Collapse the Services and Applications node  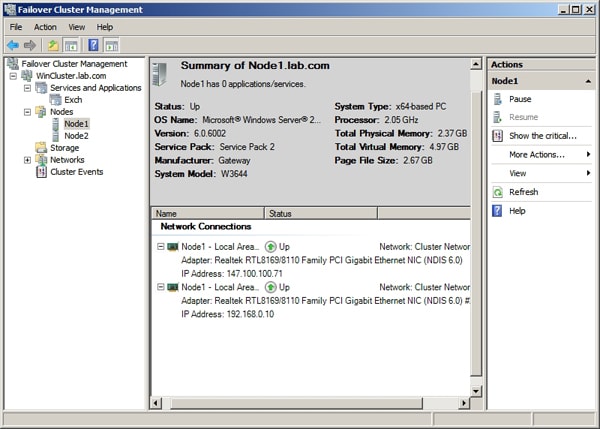[x=27, y=88]
